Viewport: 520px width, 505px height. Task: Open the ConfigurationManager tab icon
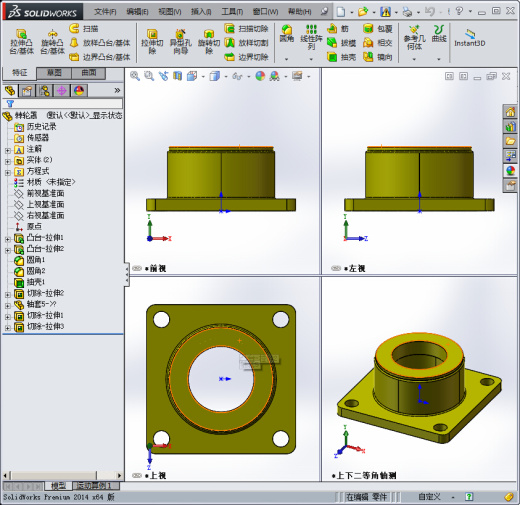tap(44, 90)
